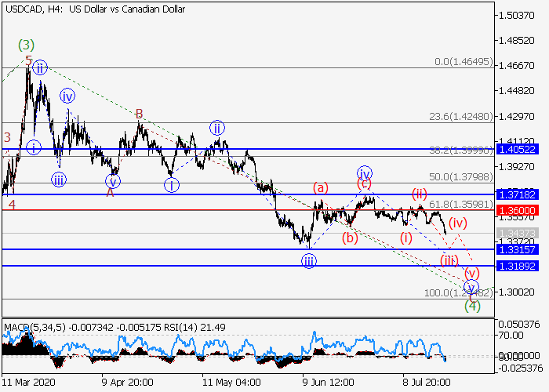
Task: Select the 1.40522 blue price tag
Action: (x=517, y=150)
